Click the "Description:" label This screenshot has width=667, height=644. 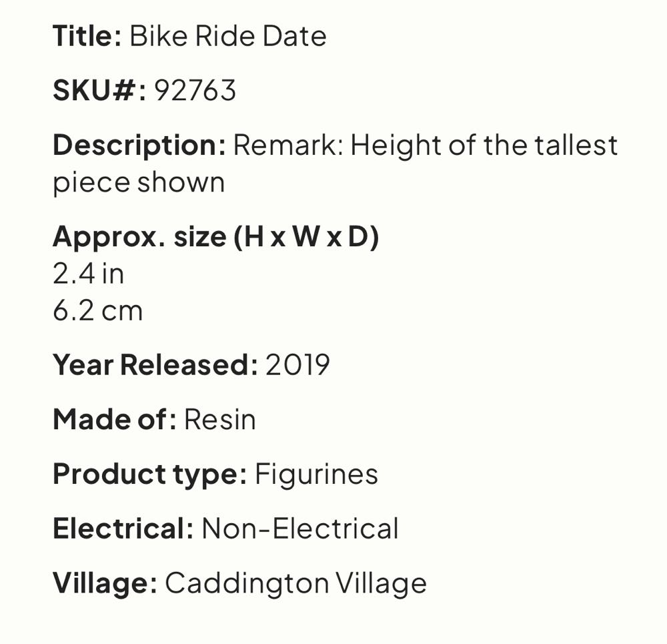(139, 145)
